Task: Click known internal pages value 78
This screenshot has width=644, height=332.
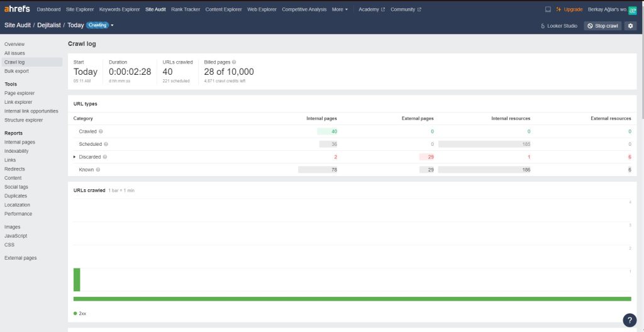Action: [x=334, y=170]
